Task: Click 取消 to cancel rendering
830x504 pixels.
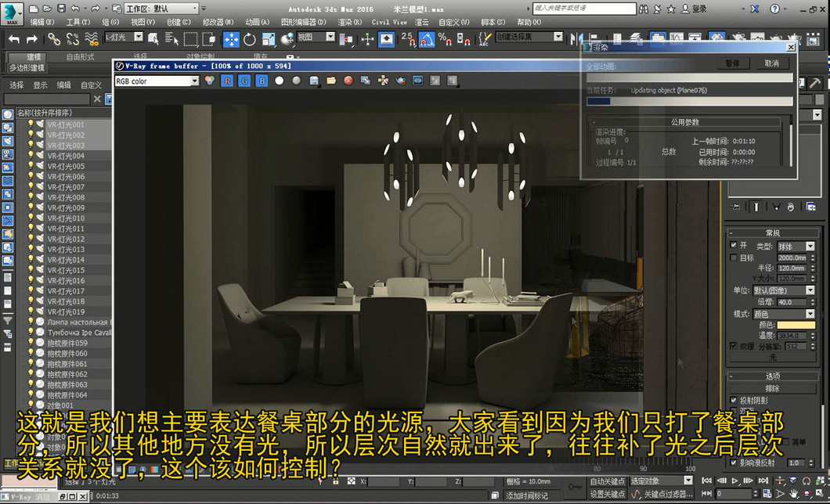Action: click(x=771, y=63)
